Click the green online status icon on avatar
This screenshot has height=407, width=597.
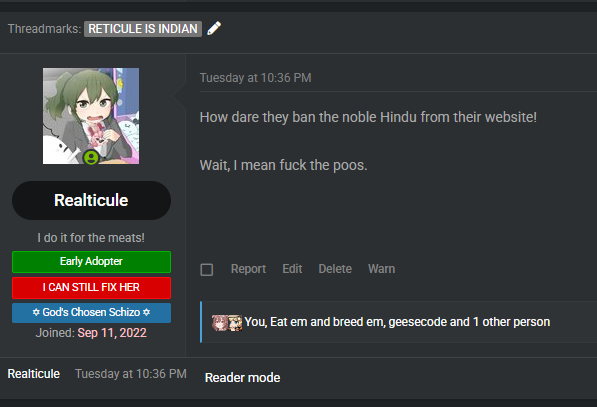pyautogui.click(x=91, y=157)
